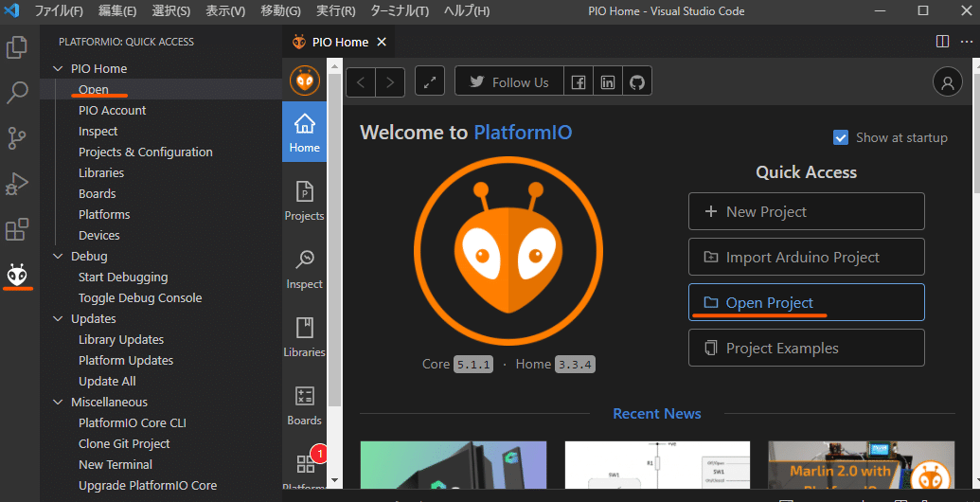
Task: Collapse the Miscellaneous tree section
Action: (58, 402)
